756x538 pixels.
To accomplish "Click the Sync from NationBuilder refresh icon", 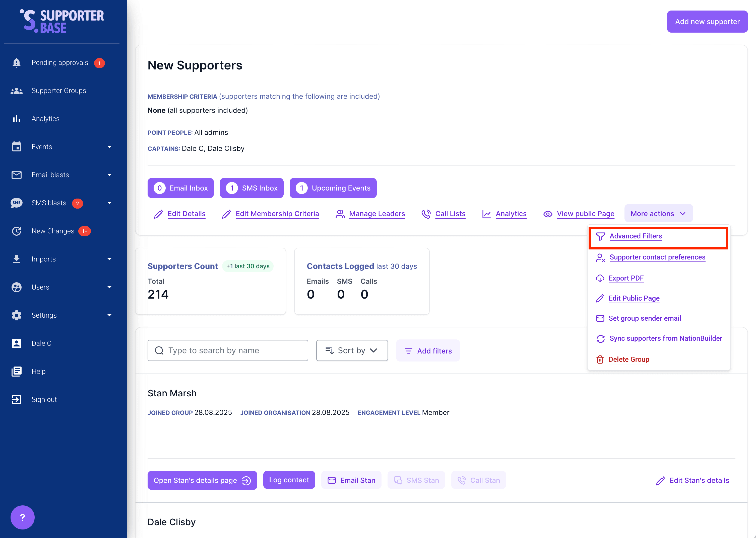I will tap(600, 338).
